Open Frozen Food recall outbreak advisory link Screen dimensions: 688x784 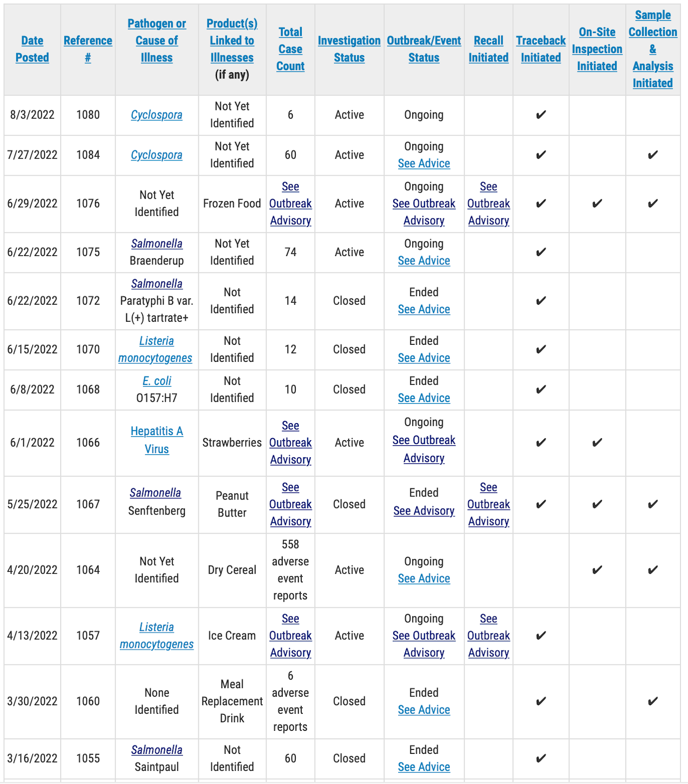pos(488,204)
